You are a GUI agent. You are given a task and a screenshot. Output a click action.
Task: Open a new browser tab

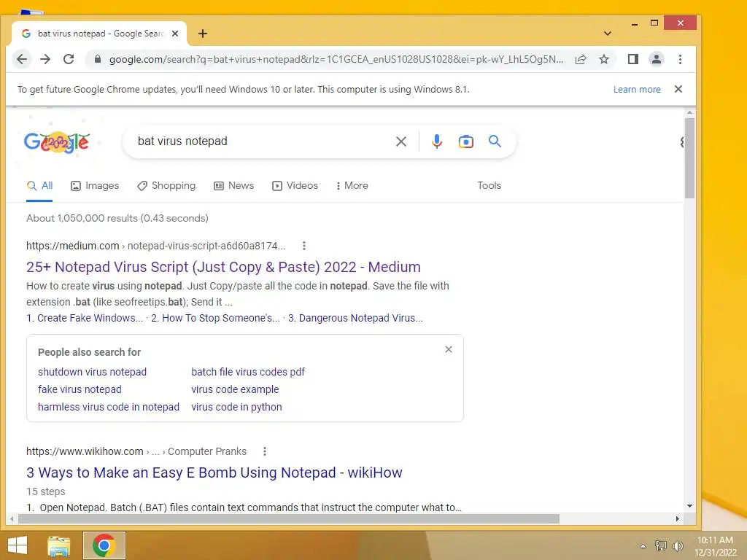click(203, 34)
